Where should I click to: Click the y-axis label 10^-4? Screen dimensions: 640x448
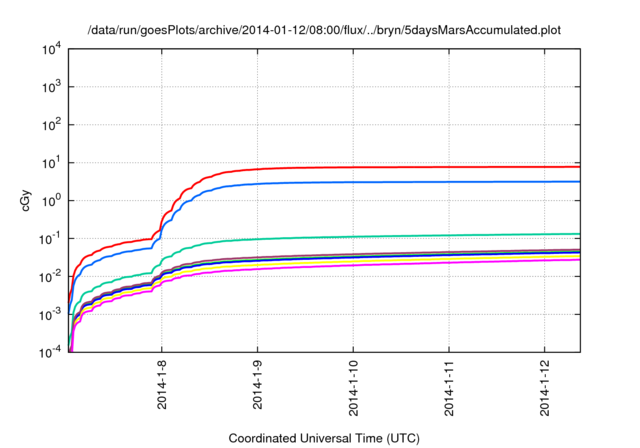(x=51, y=352)
